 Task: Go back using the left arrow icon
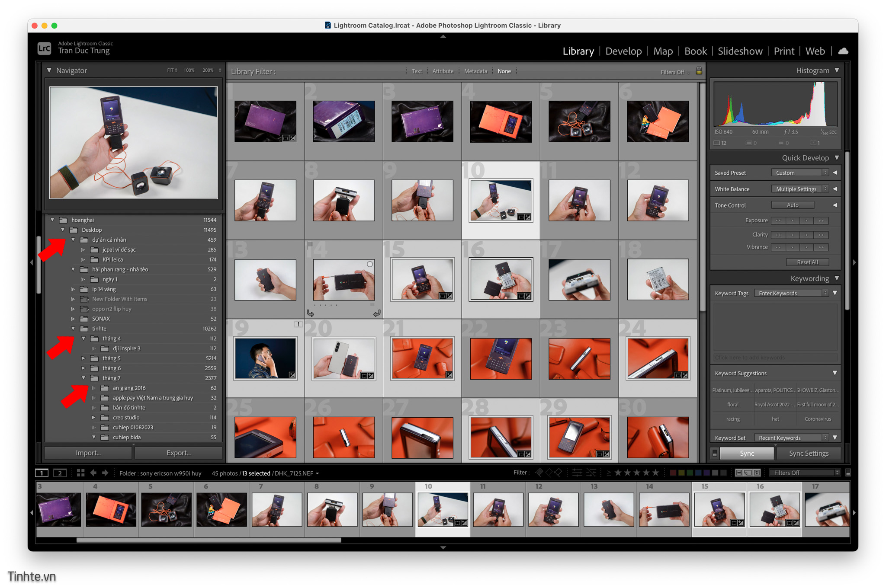93,473
